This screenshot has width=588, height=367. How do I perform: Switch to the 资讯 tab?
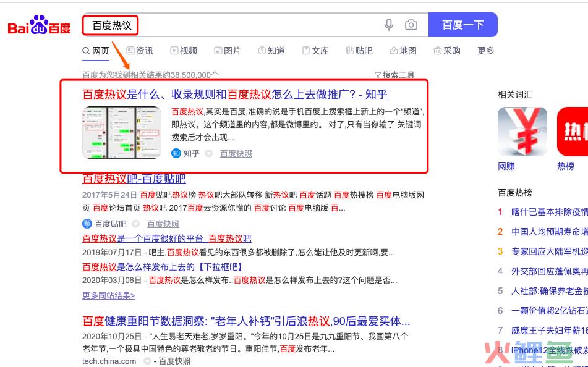(x=140, y=51)
